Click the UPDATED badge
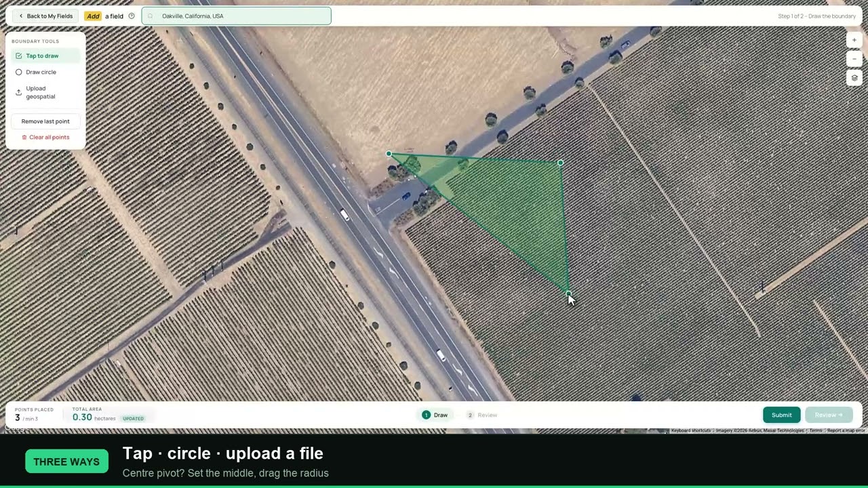This screenshot has width=868, height=488. [133, 418]
